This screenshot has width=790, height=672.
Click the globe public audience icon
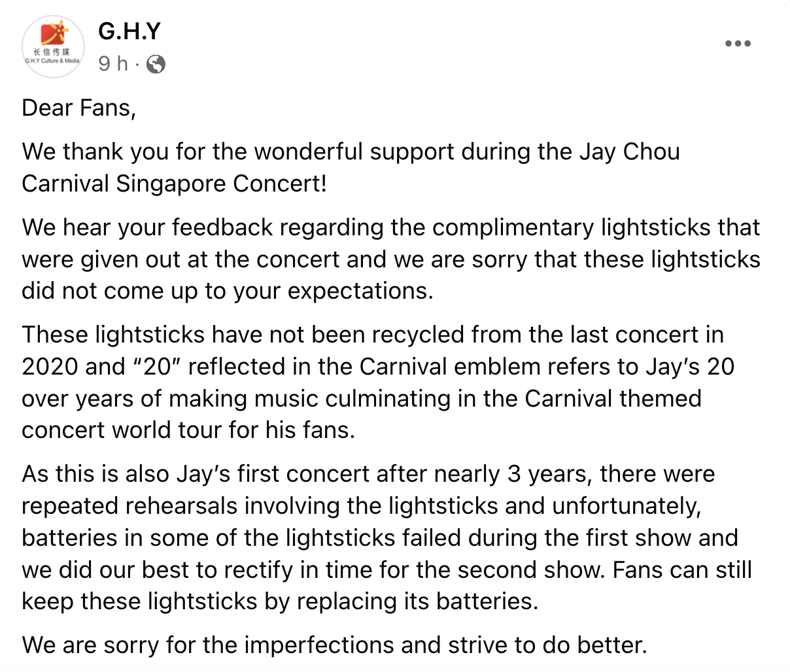pos(156,64)
